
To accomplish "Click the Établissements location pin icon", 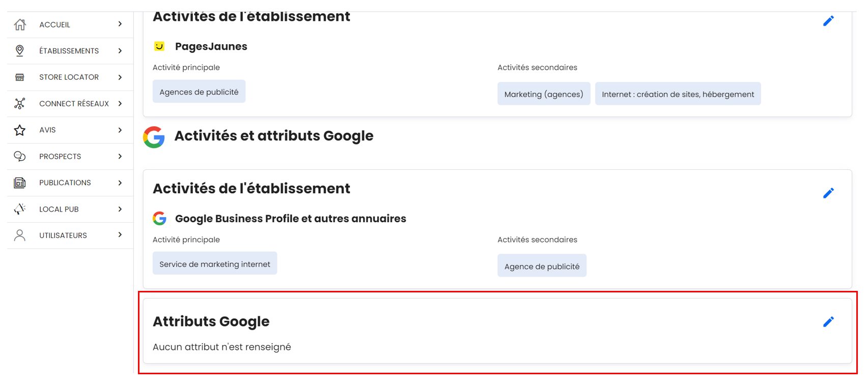I will click(20, 51).
